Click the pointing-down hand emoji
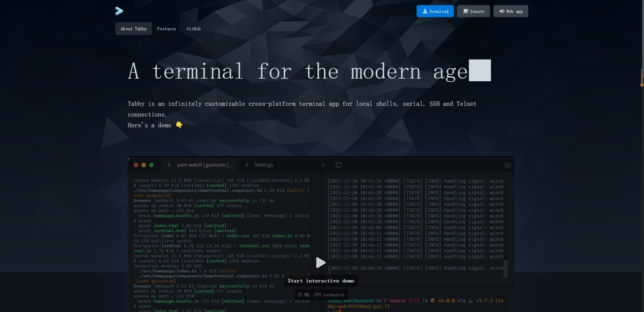The width and height of the screenshot is (644, 312). click(x=179, y=125)
